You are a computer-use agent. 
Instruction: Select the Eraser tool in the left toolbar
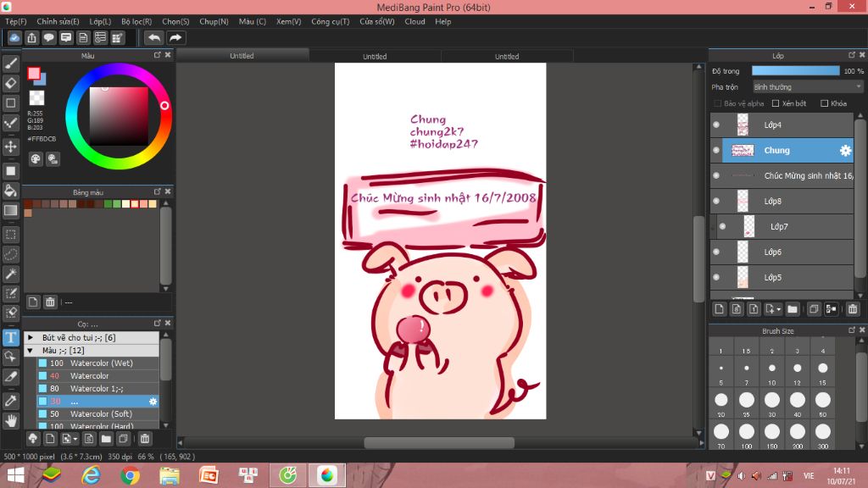click(10, 83)
